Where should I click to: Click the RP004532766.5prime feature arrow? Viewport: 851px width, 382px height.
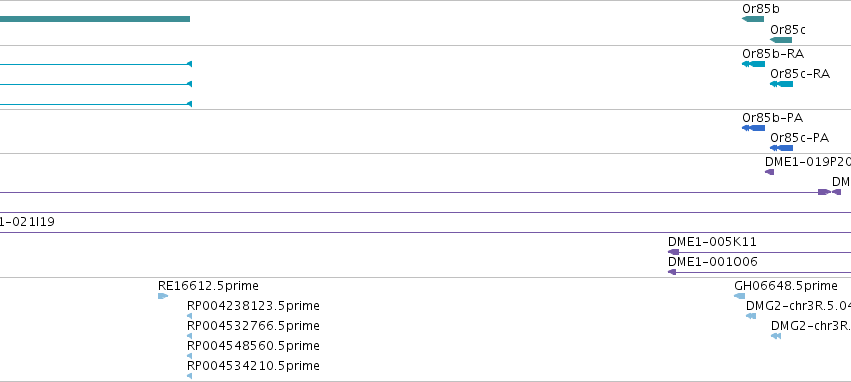tap(189, 336)
